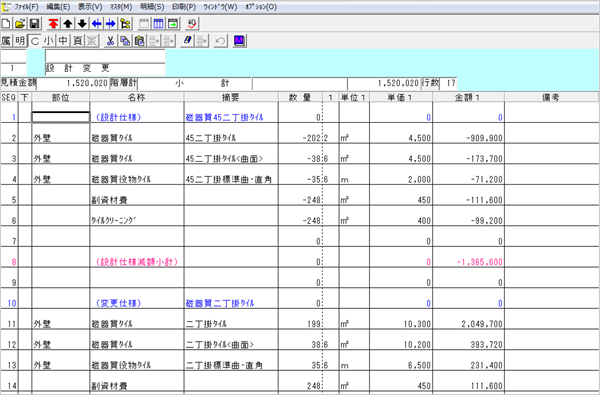The height and width of the screenshot is (395, 600).
Task: Click the blue left arrow icon
Action: click(x=96, y=24)
